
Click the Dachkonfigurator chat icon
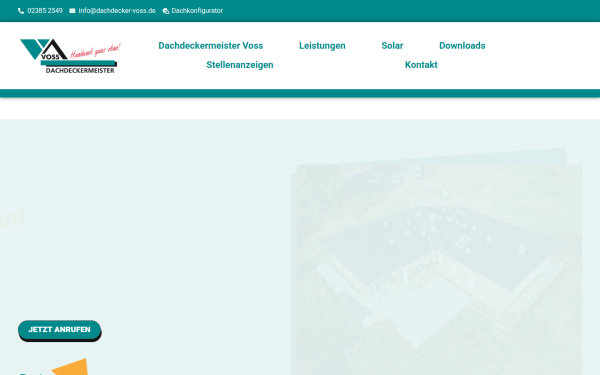pos(166,11)
